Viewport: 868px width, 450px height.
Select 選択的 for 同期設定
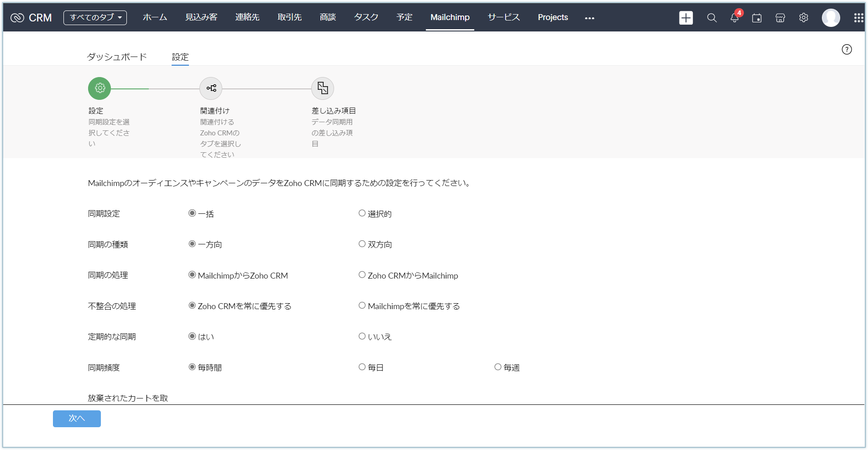click(x=362, y=213)
